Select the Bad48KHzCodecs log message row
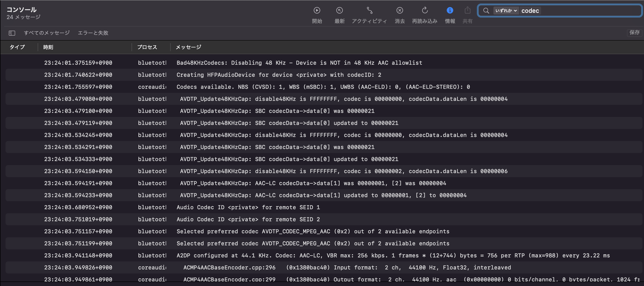Screen dimensions: 644x286 click(299, 63)
